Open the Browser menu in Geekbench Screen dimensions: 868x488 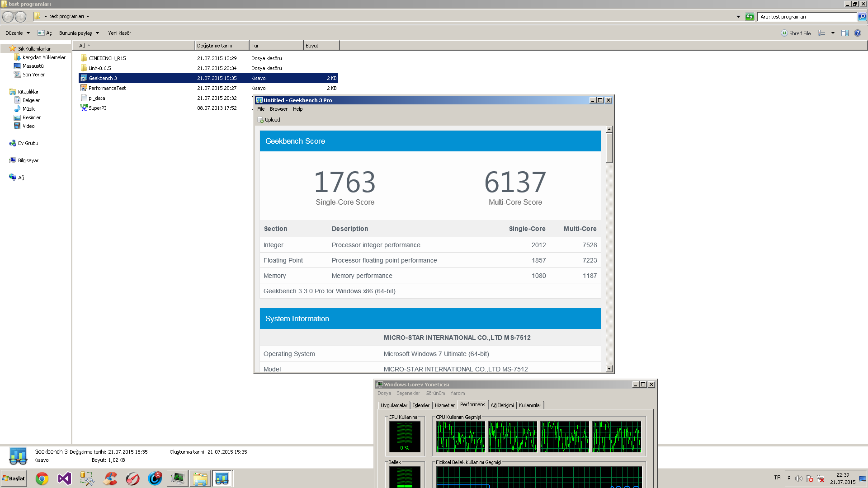278,109
